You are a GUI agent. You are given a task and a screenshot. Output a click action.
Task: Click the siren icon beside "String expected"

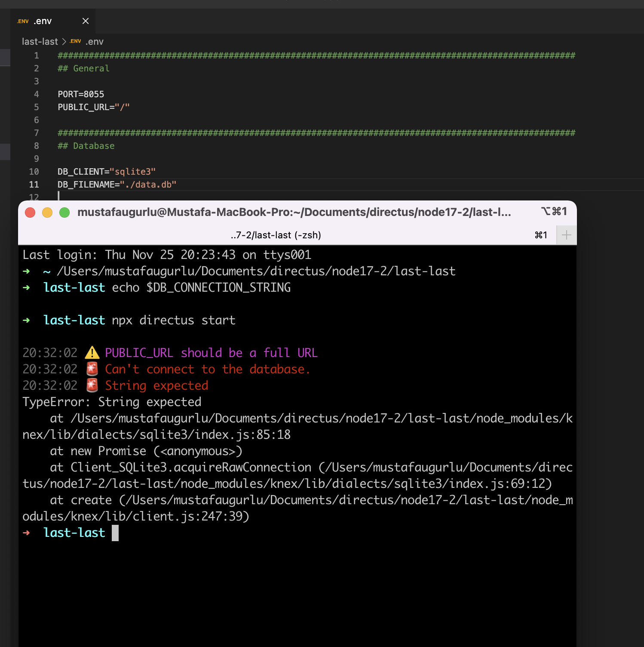(x=92, y=385)
